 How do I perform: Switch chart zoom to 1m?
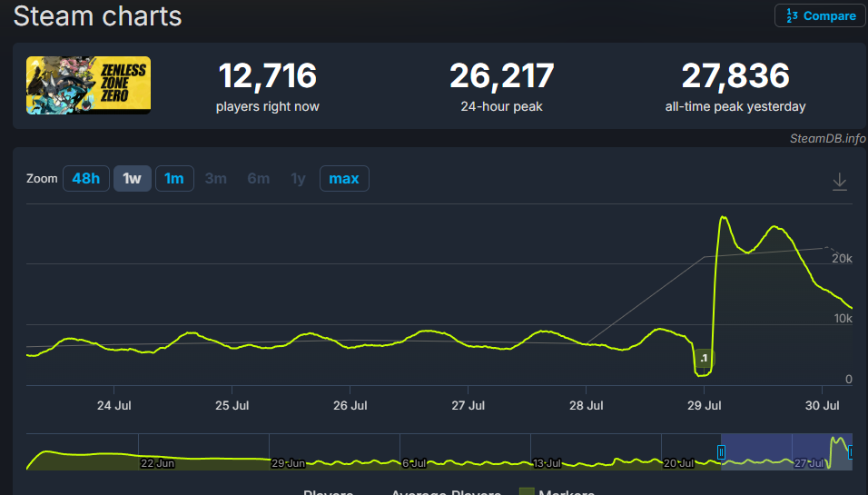pos(174,178)
